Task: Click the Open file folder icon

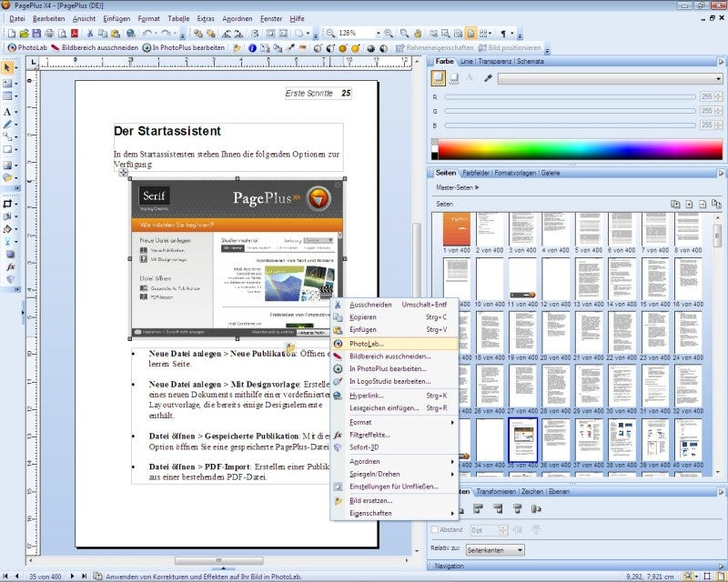Action: (x=25, y=34)
